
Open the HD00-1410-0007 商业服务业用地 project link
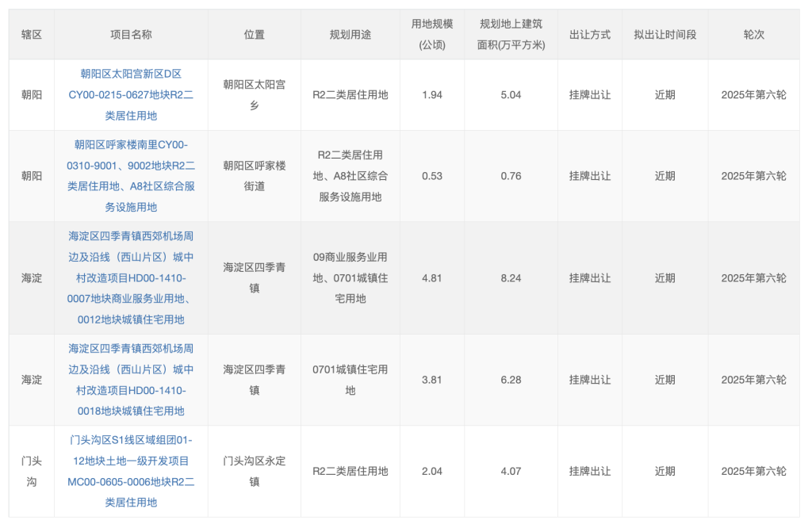click(131, 277)
